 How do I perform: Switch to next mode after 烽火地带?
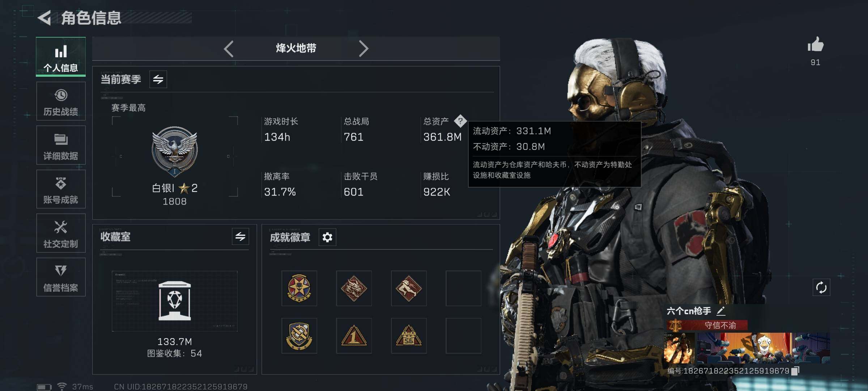tap(363, 49)
